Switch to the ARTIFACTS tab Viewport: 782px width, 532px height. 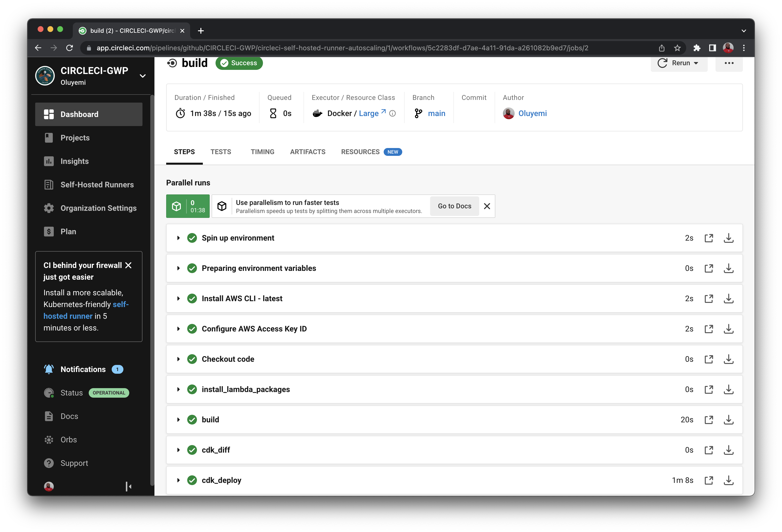click(307, 152)
